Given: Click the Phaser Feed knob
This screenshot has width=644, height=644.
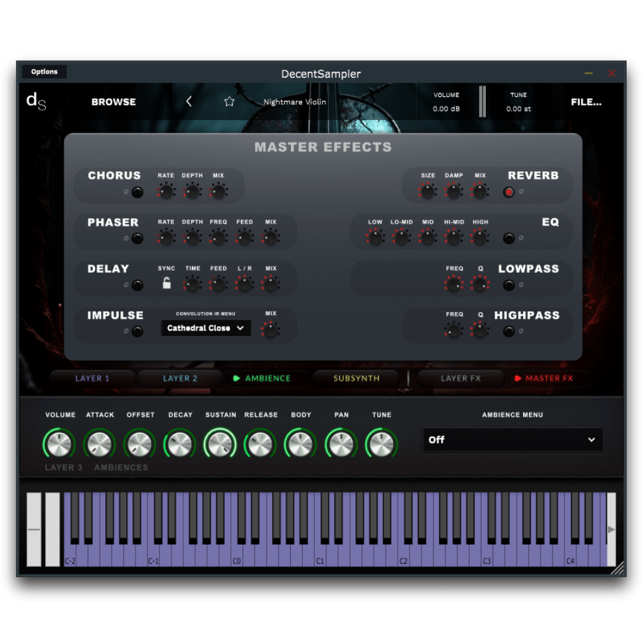Looking at the screenshot, I should pos(245,238).
